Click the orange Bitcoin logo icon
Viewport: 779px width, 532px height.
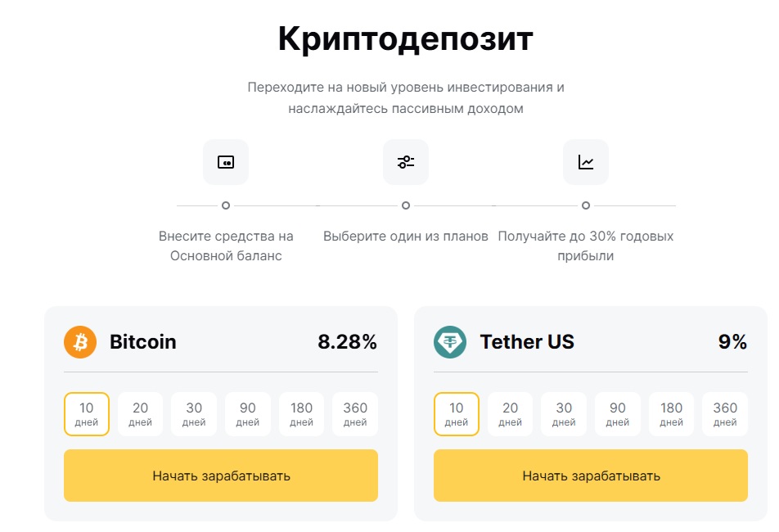point(80,342)
